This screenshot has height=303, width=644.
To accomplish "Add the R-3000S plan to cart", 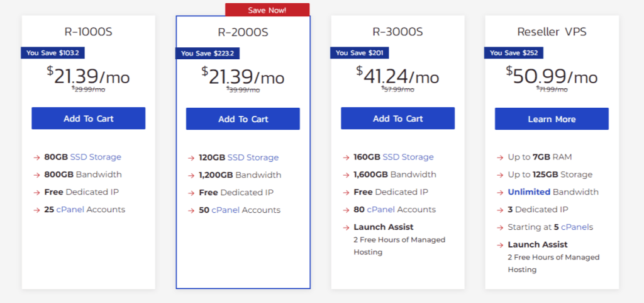I will (x=397, y=118).
